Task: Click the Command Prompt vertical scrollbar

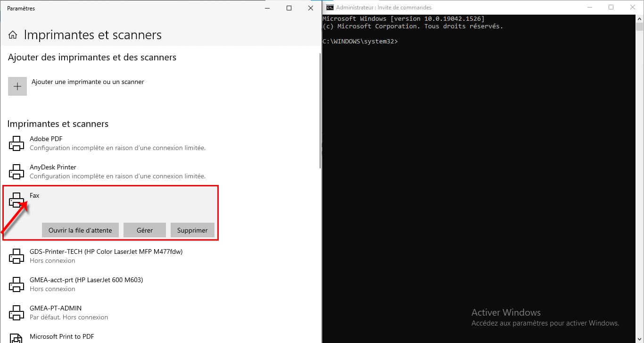Action: pyautogui.click(x=640, y=178)
